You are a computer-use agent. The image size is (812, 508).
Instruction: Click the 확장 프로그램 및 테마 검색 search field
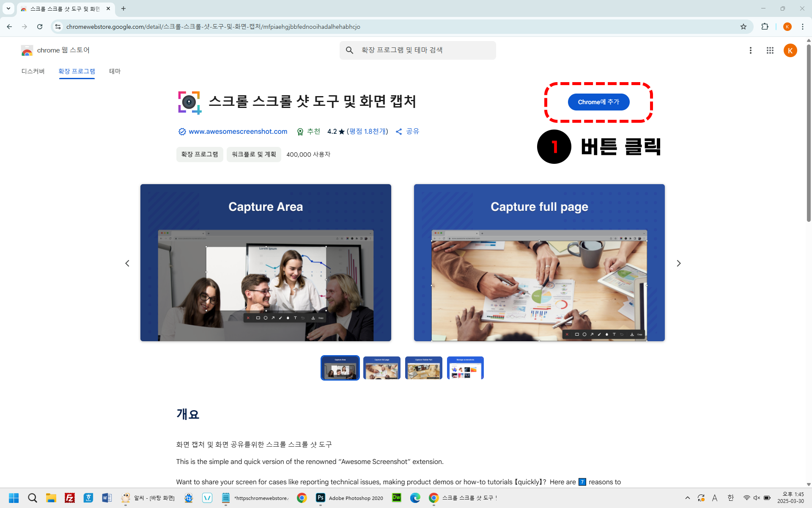pyautogui.click(x=418, y=50)
